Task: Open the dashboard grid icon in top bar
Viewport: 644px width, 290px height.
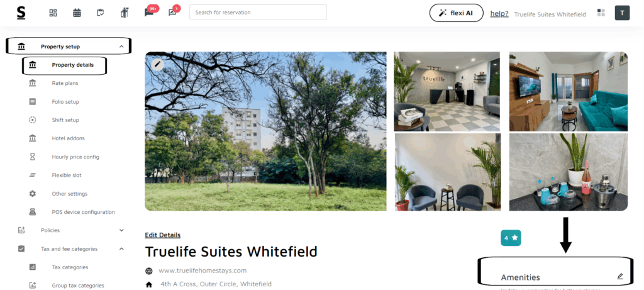Action: point(53,13)
